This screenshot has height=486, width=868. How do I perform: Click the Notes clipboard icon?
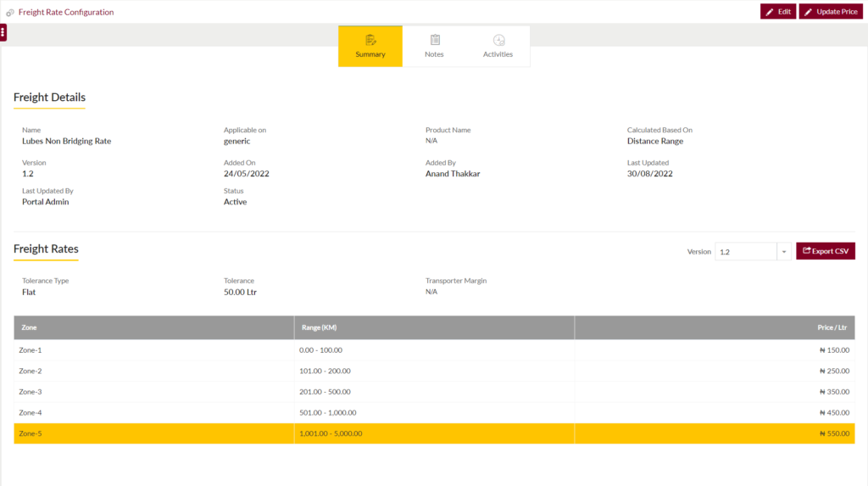pos(435,40)
